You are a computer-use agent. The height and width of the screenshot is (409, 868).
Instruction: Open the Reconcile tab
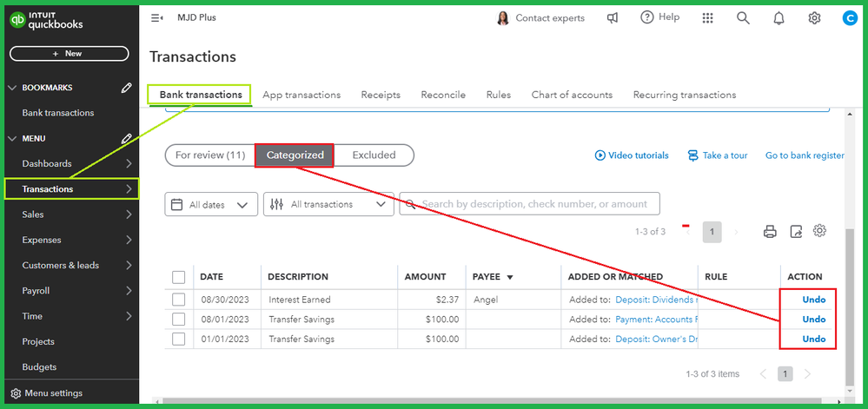[x=443, y=96]
